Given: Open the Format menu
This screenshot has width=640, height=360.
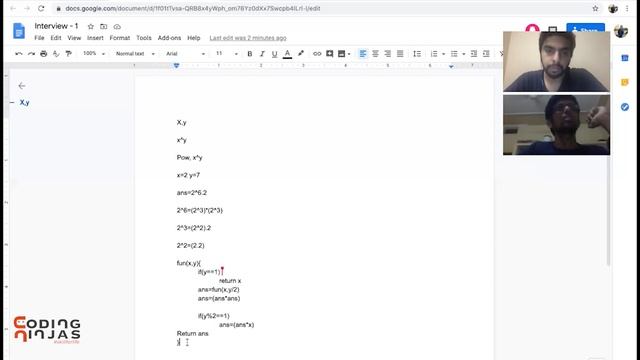Looking at the screenshot, I should (120, 38).
